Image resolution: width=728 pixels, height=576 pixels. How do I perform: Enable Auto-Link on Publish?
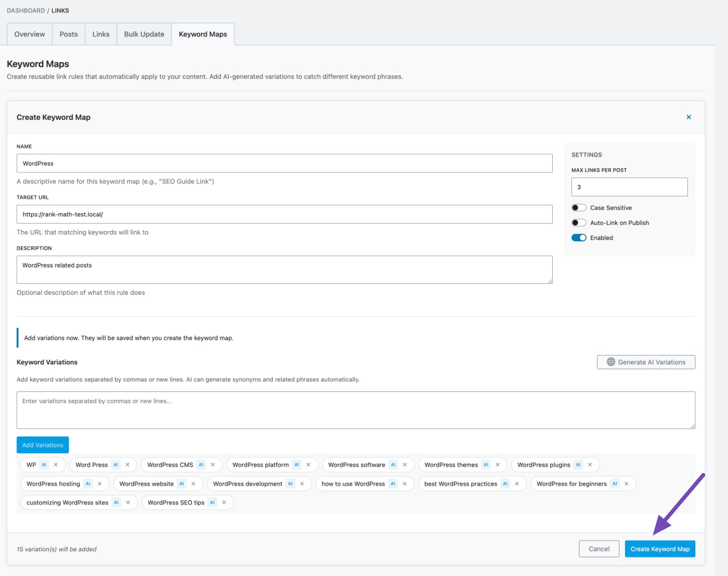(578, 222)
